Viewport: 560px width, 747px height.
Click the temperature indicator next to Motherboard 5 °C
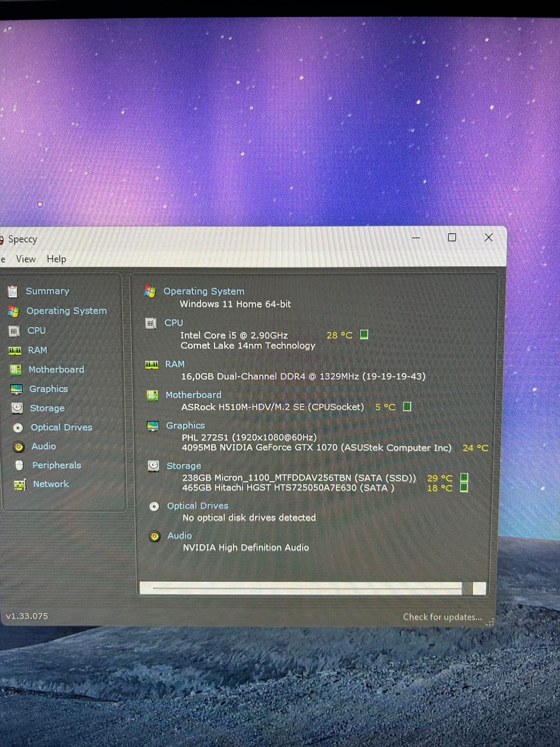click(407, 406)
